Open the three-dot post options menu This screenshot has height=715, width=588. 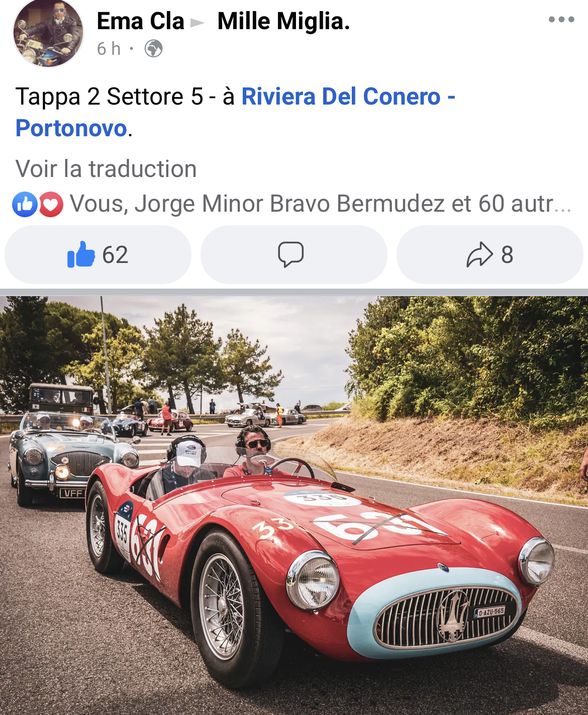tap(561, 20)
